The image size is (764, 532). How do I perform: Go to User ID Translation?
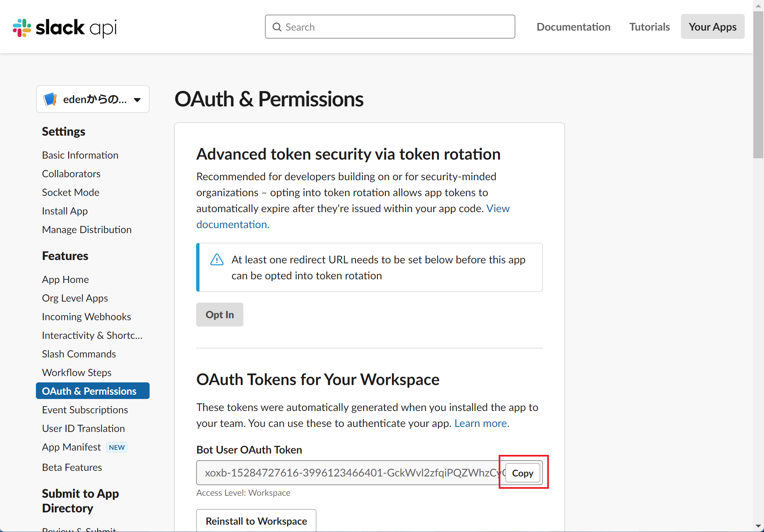click(83, 429)
